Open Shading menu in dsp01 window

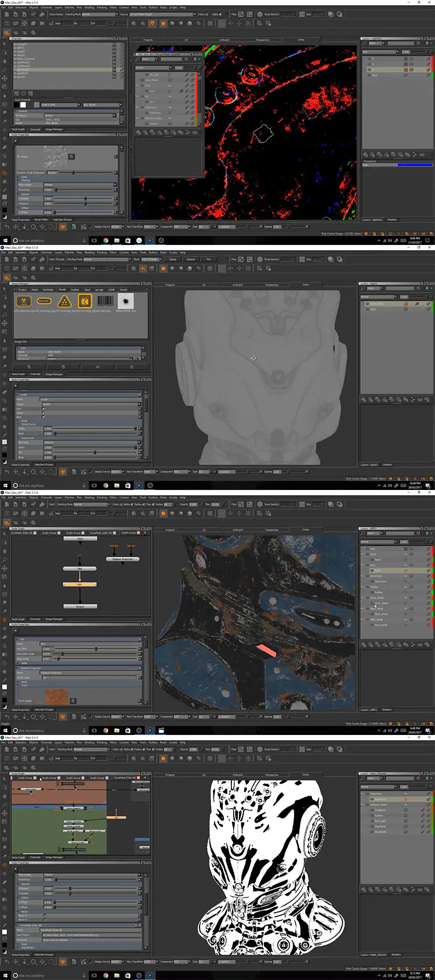[89, 253]
